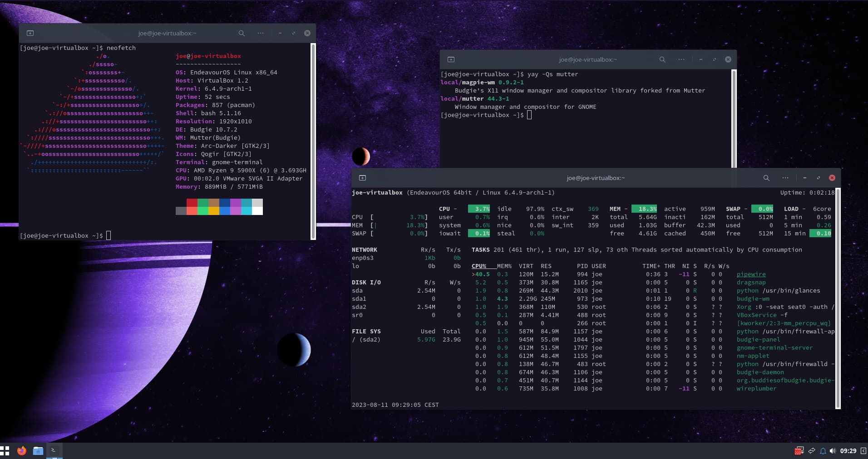
Task: Maximize the neofetch terminal window
Action: pyautogui.click(x=294, y=33)
